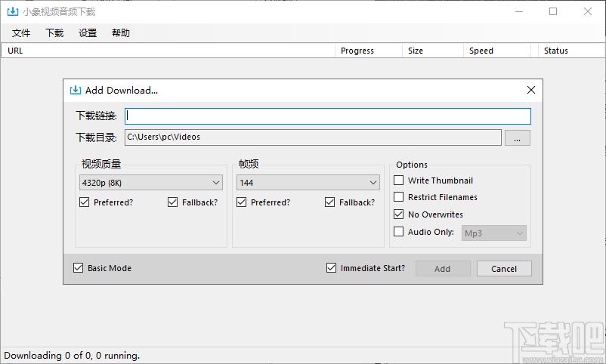Maximize the main application window

click(553, 11)
